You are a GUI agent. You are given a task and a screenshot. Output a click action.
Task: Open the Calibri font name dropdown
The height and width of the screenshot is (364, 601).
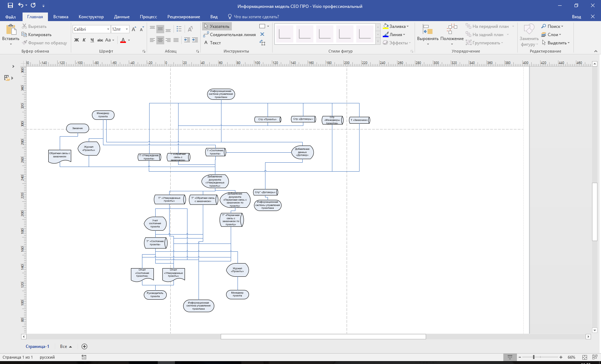[x=108, y=29]
